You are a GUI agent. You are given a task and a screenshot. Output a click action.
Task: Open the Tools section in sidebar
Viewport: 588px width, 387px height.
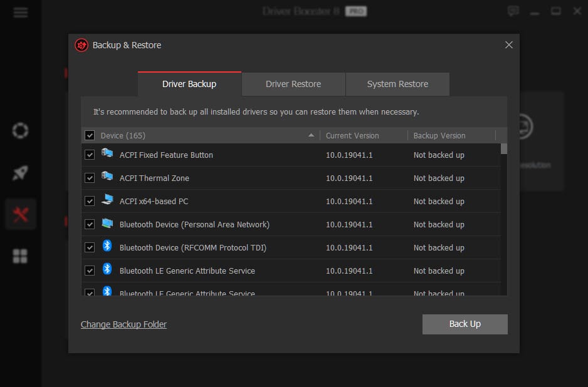21,215
